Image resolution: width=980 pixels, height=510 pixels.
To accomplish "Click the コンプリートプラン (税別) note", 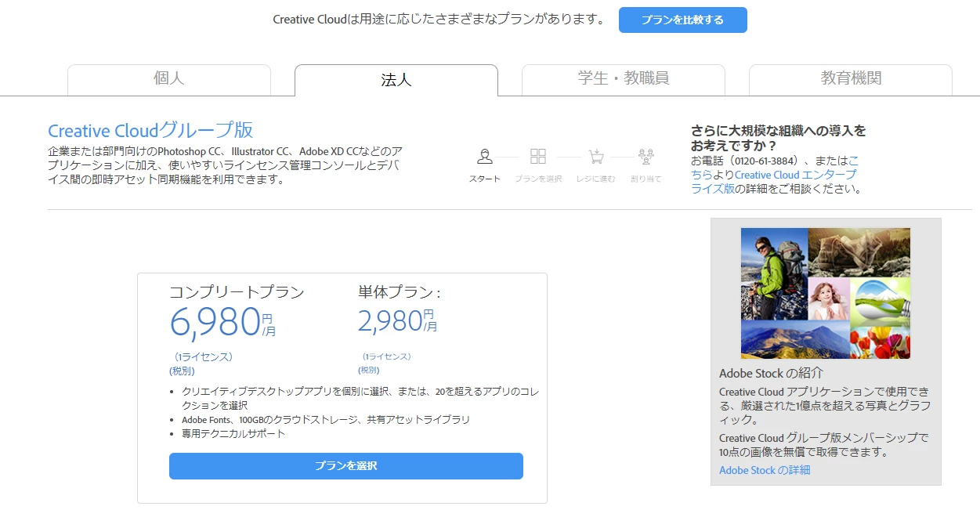I will [182, 371].
